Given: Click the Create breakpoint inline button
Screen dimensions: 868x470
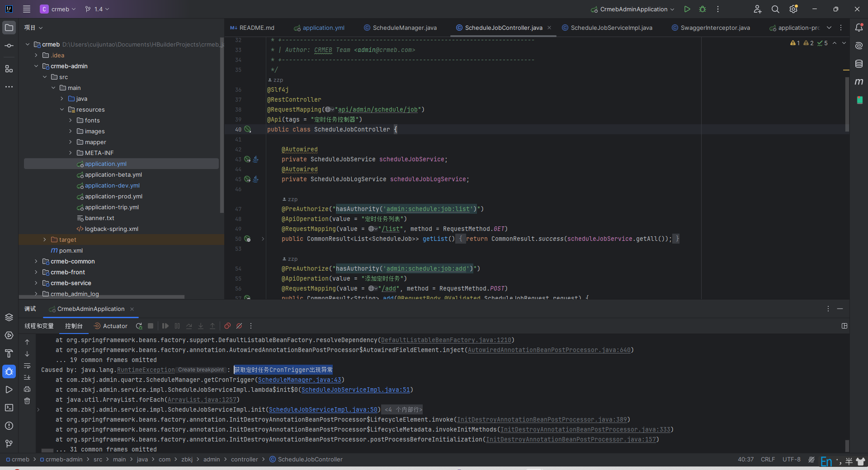Looking at the screenshot, I should coord(201,370).
